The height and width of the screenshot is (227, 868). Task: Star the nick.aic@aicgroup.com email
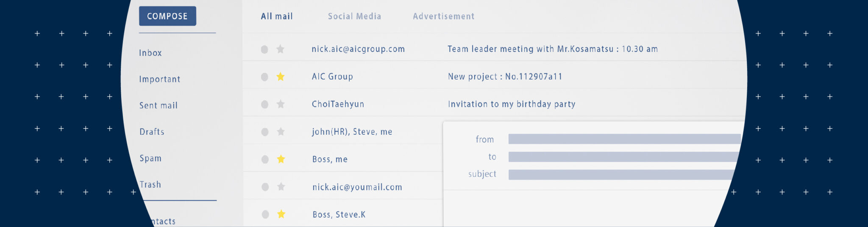click(280, 49)
